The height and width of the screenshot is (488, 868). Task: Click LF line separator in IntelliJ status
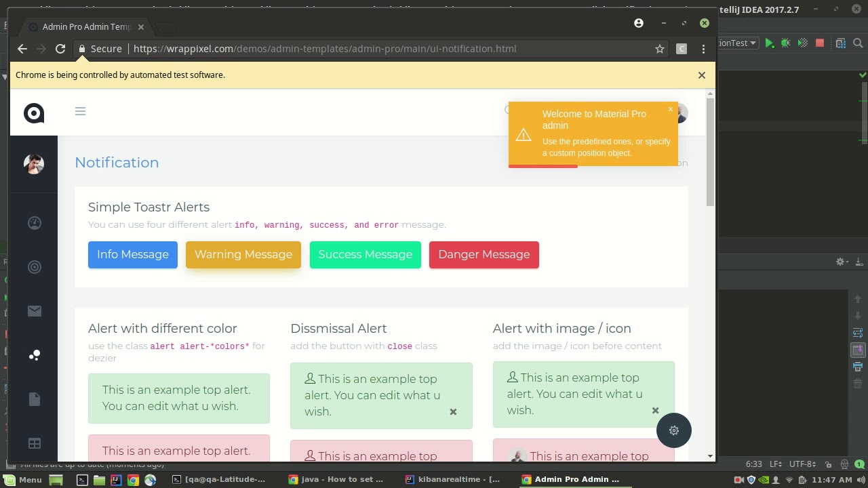[x=776, y=465]
